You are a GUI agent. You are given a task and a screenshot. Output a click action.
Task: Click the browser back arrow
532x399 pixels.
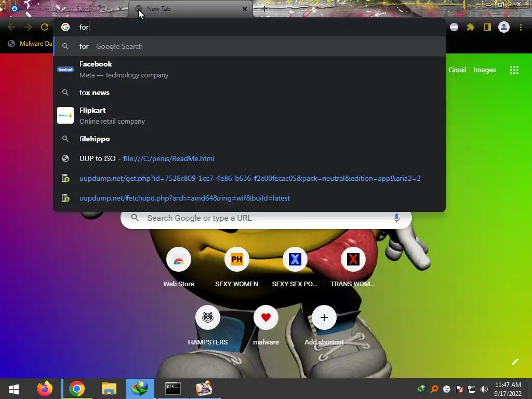pos(11,27)
